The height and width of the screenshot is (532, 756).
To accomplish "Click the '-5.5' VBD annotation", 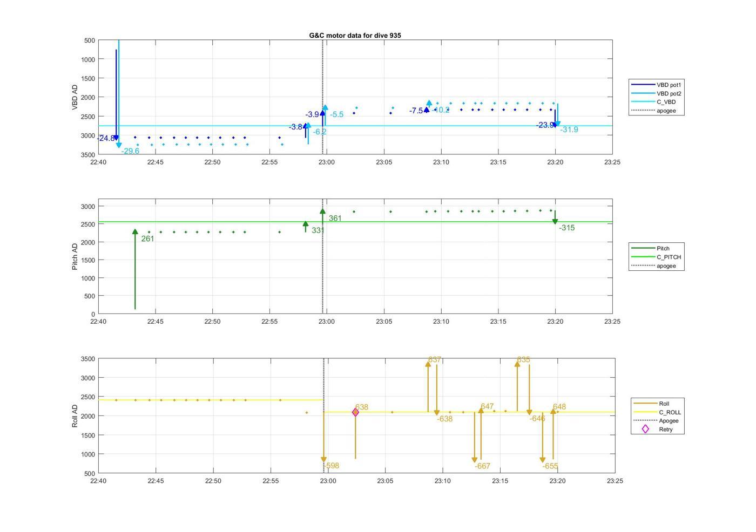I will [x=337, y=114].
